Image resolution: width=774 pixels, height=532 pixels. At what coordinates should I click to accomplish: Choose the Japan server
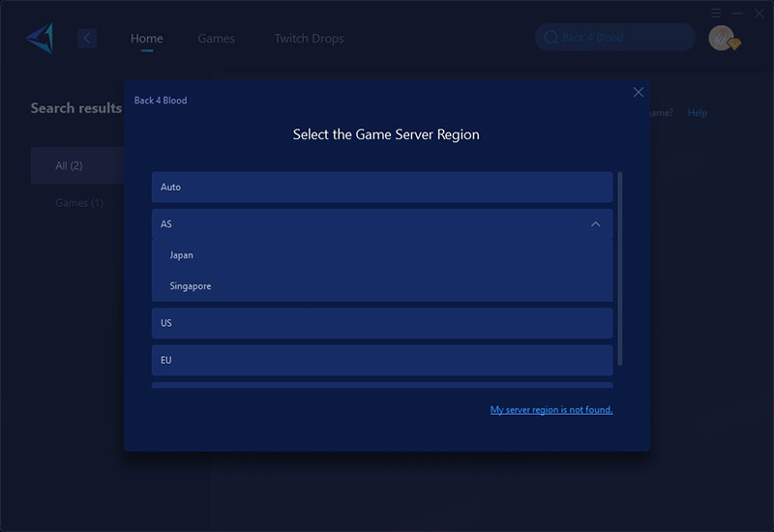click(x=382, y=255)
